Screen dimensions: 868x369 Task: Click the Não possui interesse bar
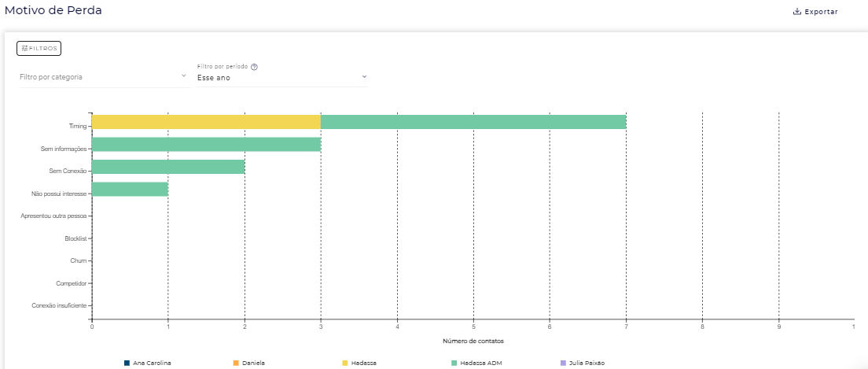130,190
